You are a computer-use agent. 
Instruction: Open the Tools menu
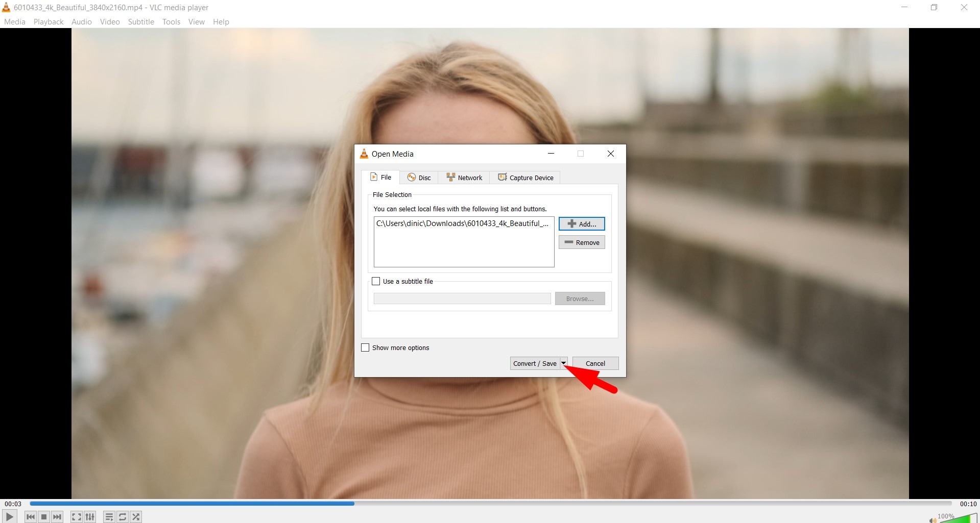point(171,22)
